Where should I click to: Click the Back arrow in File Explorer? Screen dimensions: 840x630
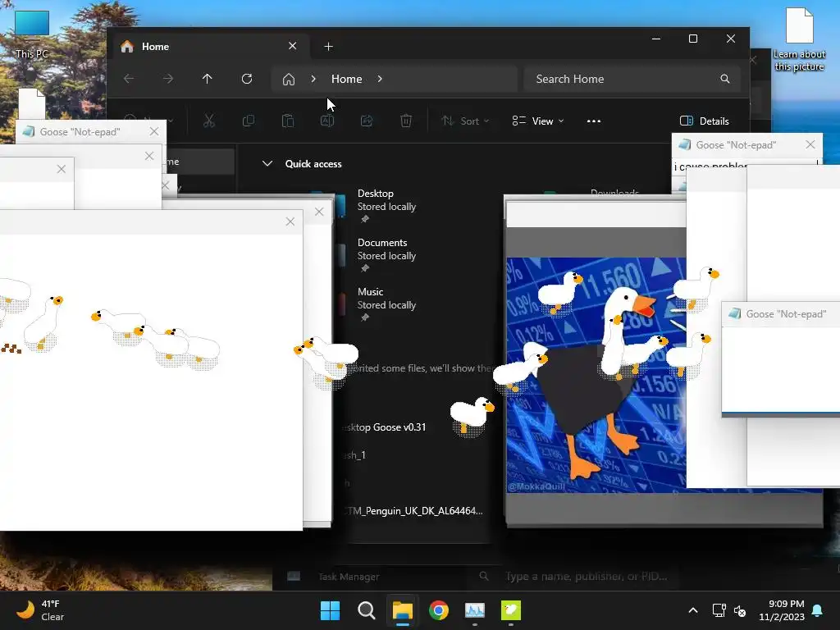(129, 79)
